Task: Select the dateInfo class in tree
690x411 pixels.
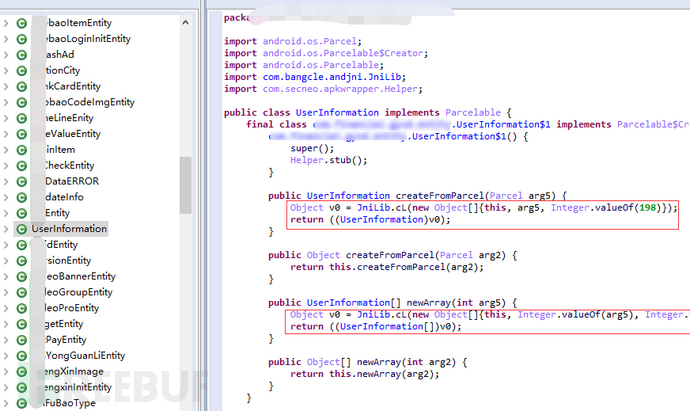Action: [x=64, y=197]
